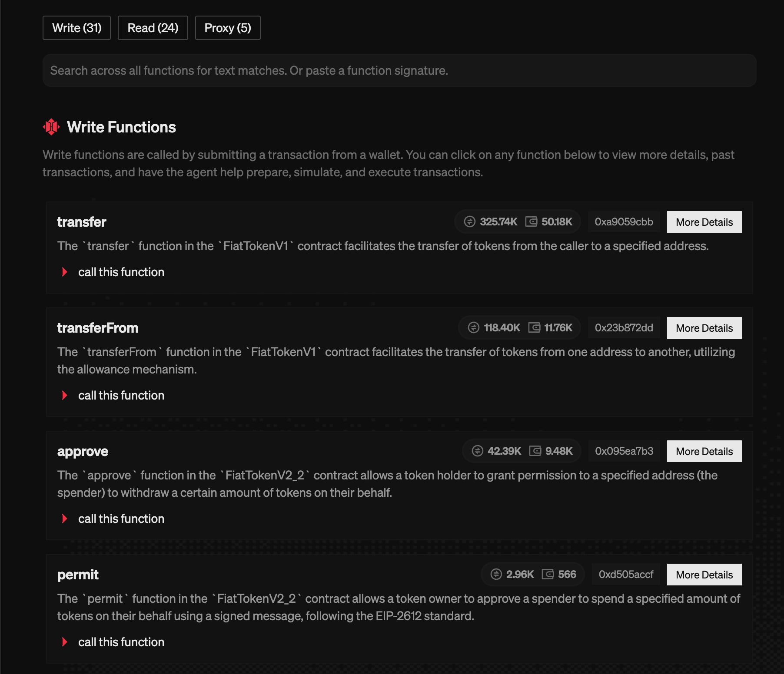Click the 0xa9059cbb signature chip

[x=624, y=221]
